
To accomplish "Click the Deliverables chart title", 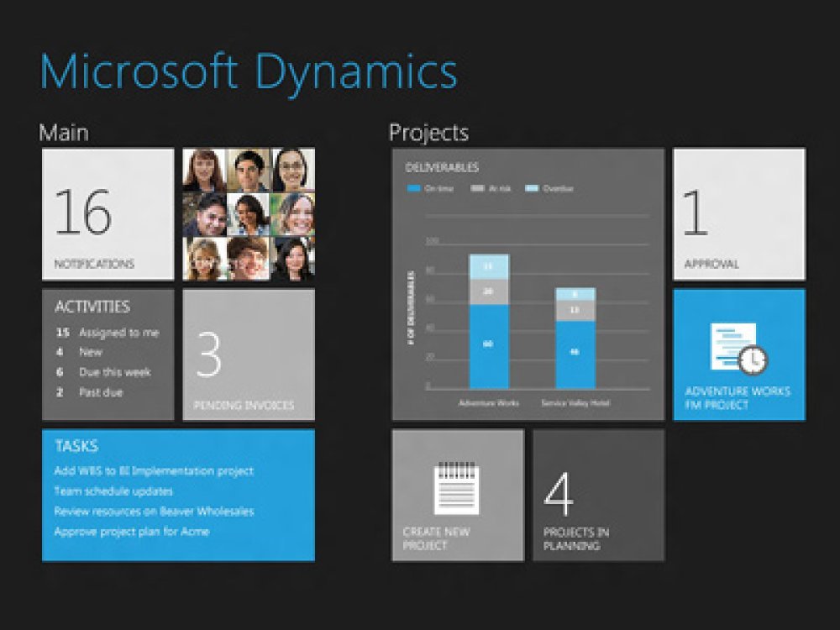I will 442,168.
